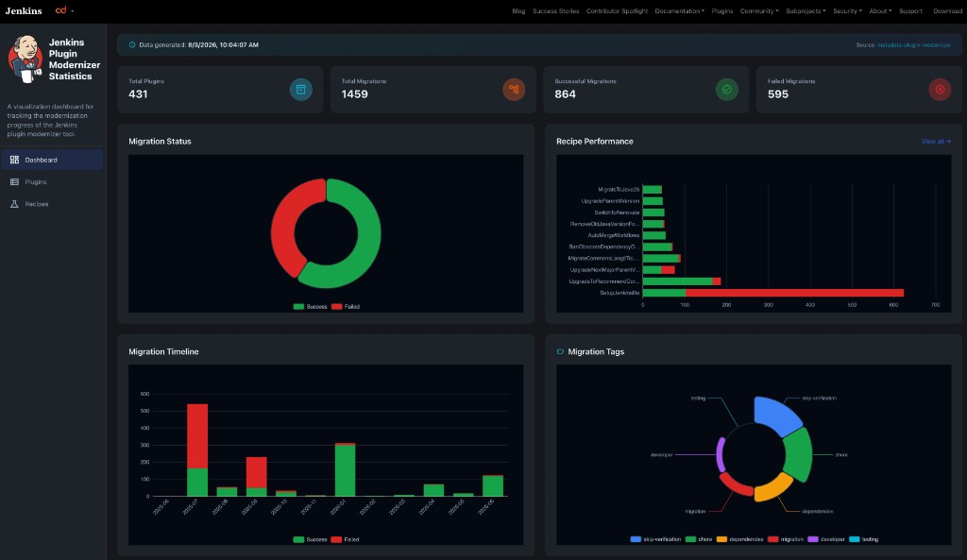
Task: Click the green chore donut segment
Action: pos(799,454)
